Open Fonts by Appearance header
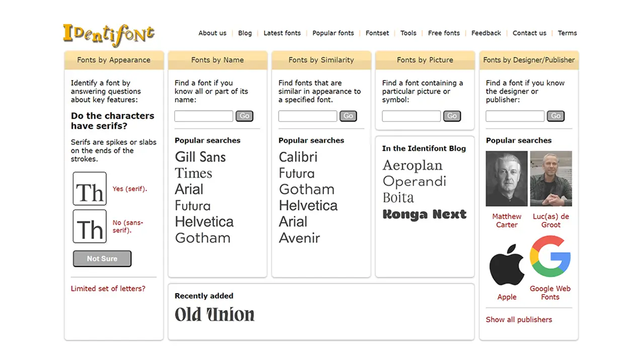 click(x=114, y=60)
